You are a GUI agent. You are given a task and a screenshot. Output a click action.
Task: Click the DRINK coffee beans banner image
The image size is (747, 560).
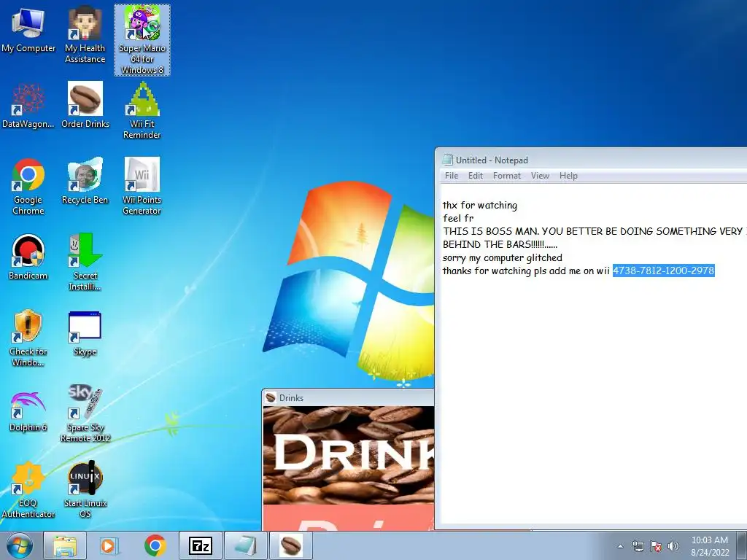click(349, 455)
